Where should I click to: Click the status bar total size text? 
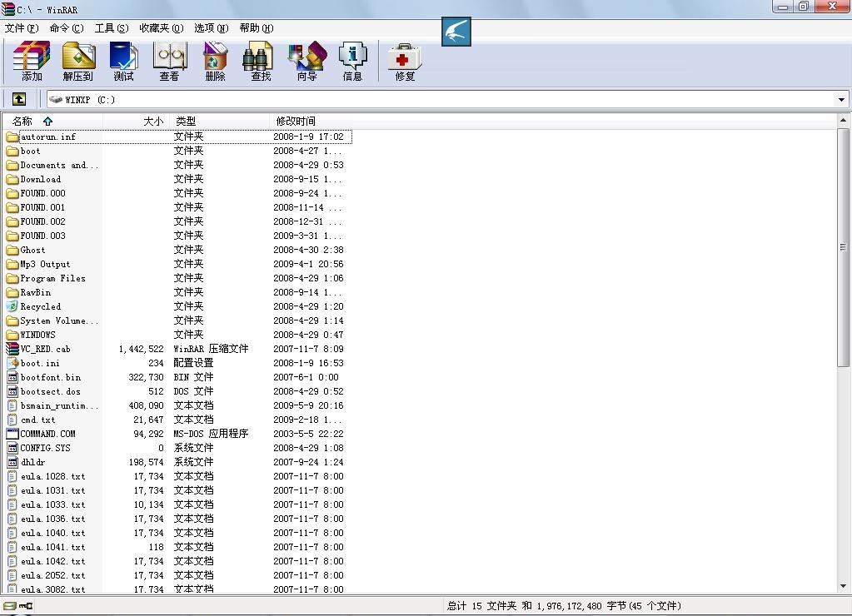click(x=564, y=606)
